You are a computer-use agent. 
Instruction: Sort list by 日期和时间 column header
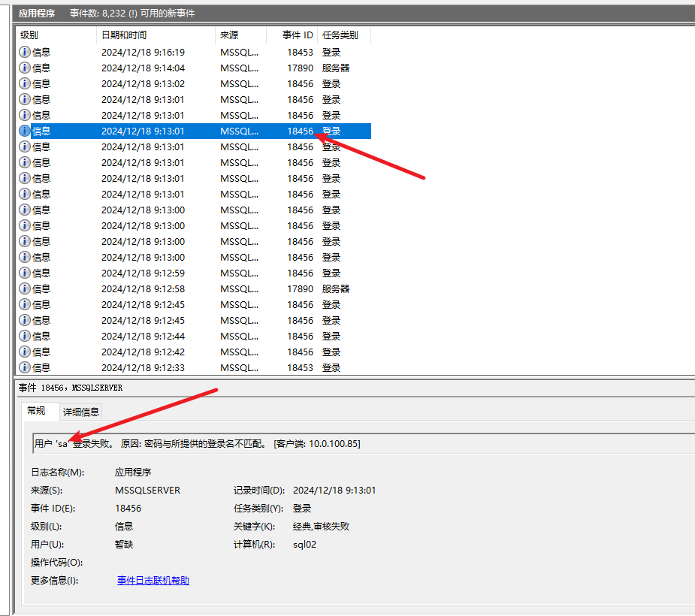[x=156, y=35]
